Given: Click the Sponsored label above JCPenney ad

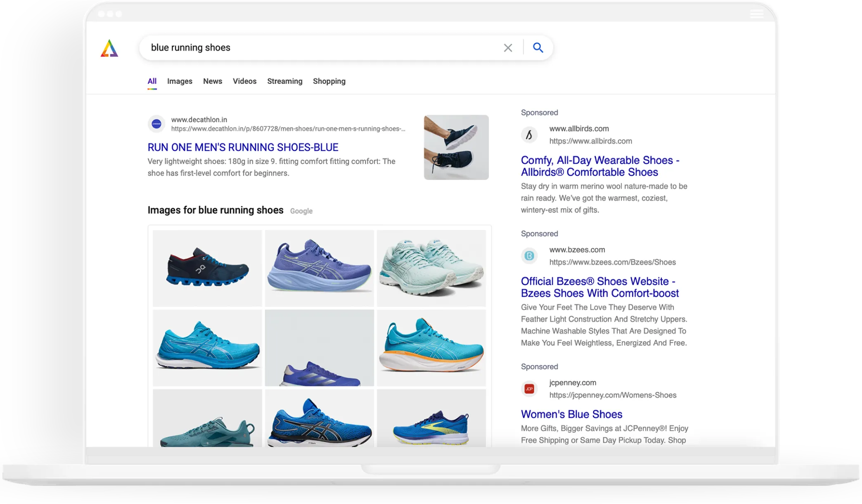Looking at the screenshot, I should [x=539, y=367].
